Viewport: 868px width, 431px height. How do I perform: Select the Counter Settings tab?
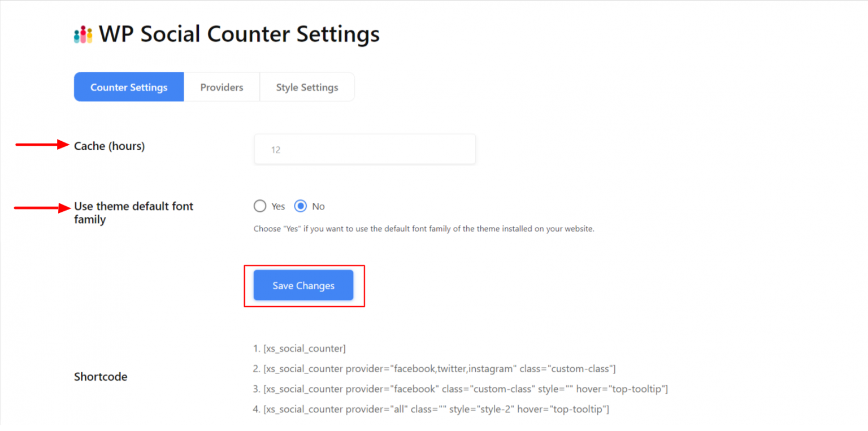(128, 87)
